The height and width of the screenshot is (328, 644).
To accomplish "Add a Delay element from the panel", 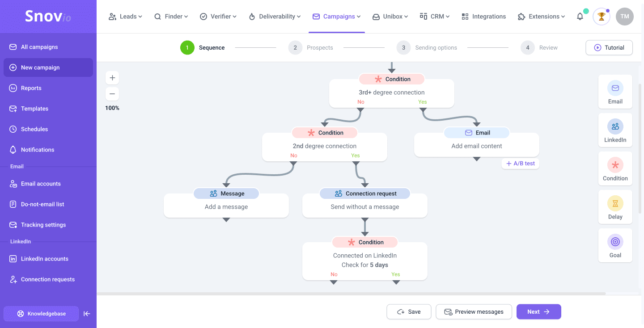I will (x=615, y=203).
